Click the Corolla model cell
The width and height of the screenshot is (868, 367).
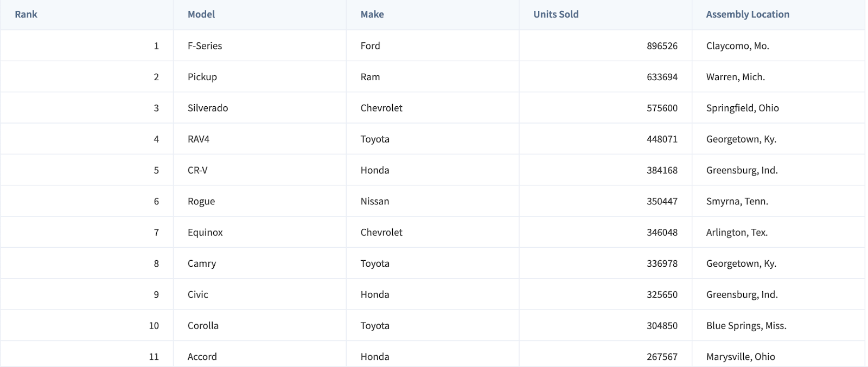coord(203,326)
